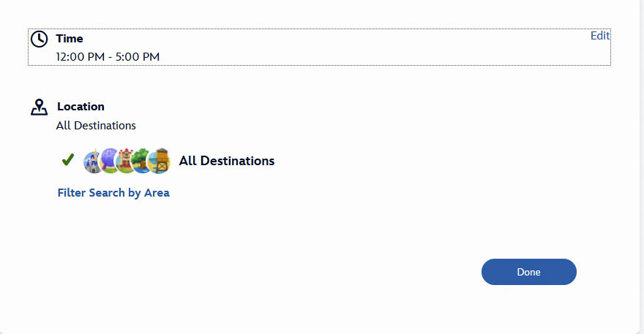Click the Magic Kingdom castle icon
Viewport: 644px width, 334px height.
pyautogui.click(x=93, y=161)
